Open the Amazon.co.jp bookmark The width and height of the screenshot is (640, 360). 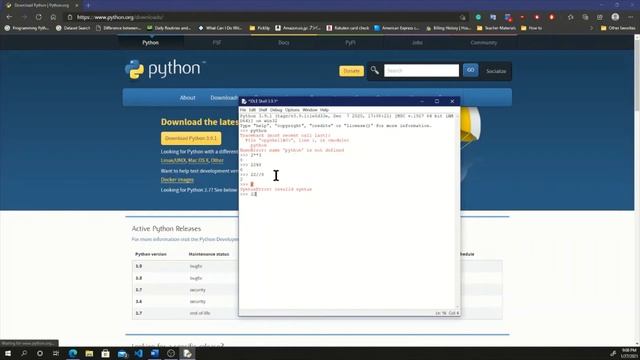298,28
